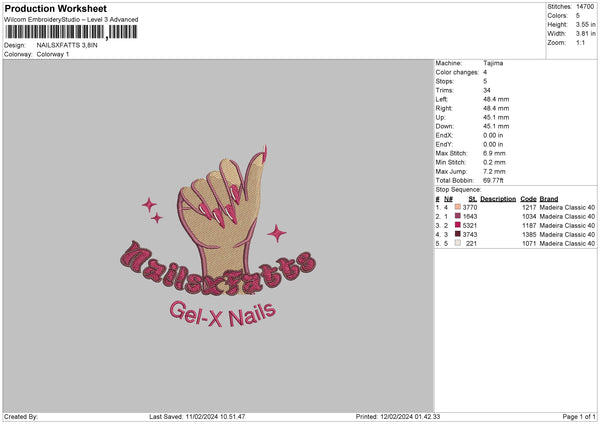
Task: Click the 'Created By:' footer label
Action: coord(21,417)
